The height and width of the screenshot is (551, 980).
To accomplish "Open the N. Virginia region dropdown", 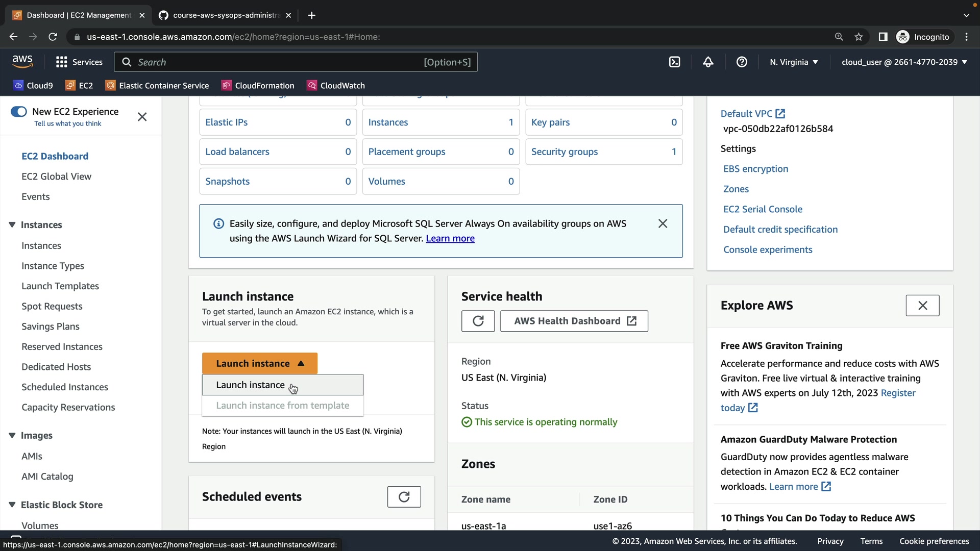I will coord(794,62).
